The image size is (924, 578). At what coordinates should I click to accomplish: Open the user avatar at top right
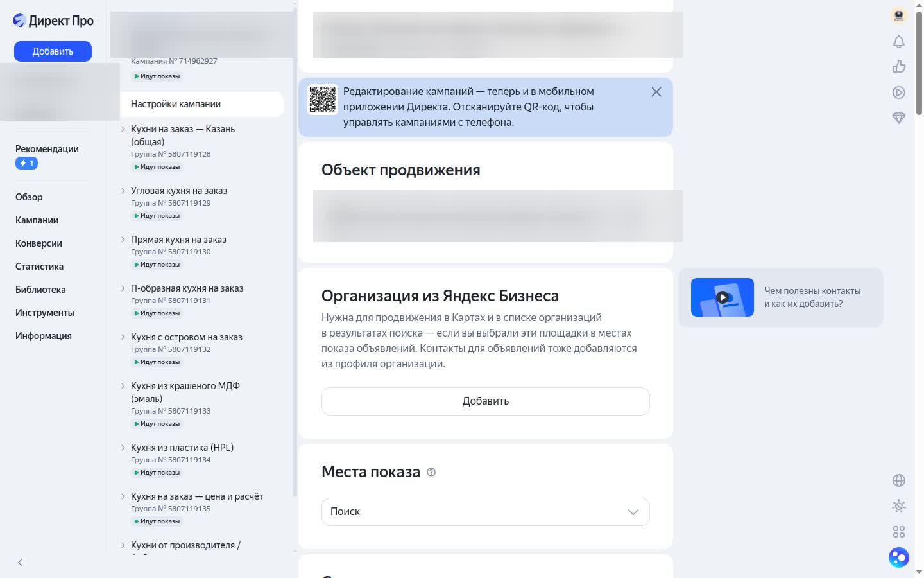pos(899,15)
